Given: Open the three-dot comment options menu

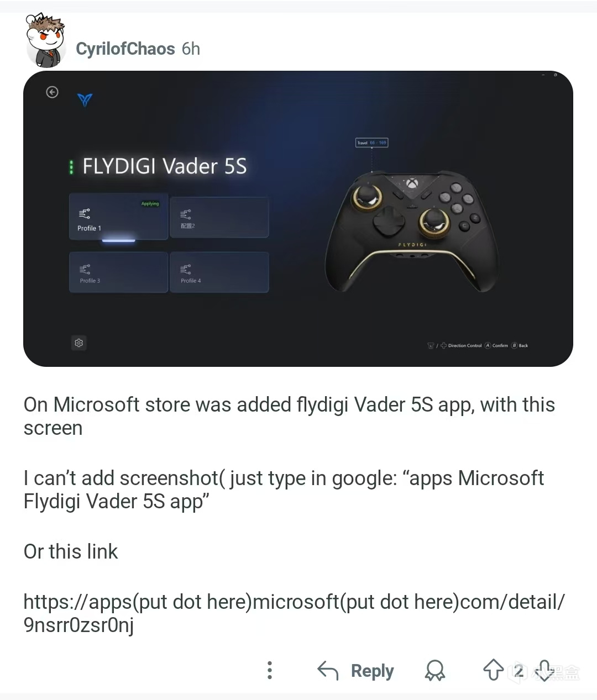Looking at the screenshot, I should [270, 670].
